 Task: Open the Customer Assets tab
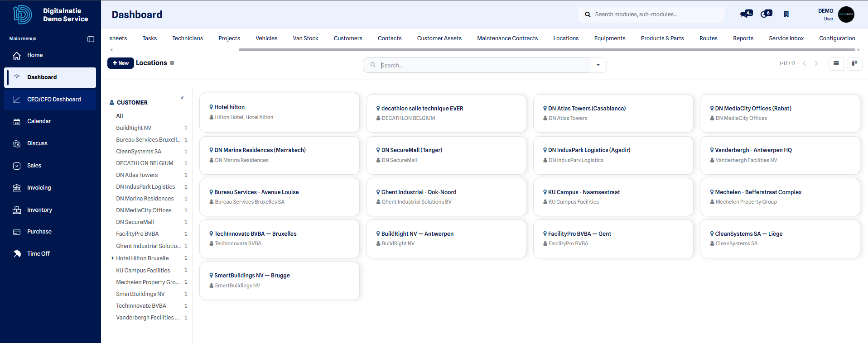click(x=439, y=38)
